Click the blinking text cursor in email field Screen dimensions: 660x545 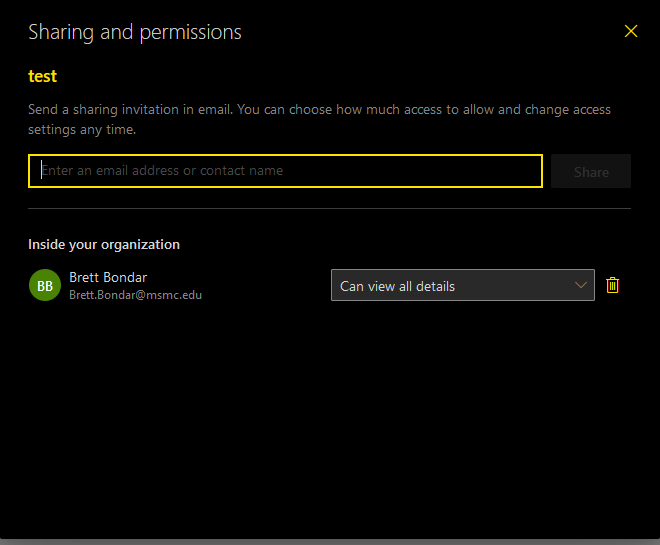tap(41, 170)
